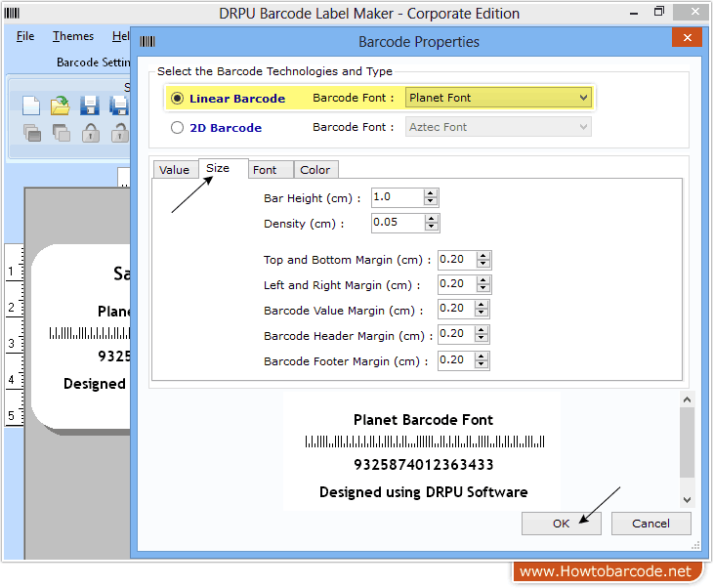The height and width of the screenshot is (588, 713).
Task: Click Barcode Header Margin value field
Action: click(x=456, y=334)
